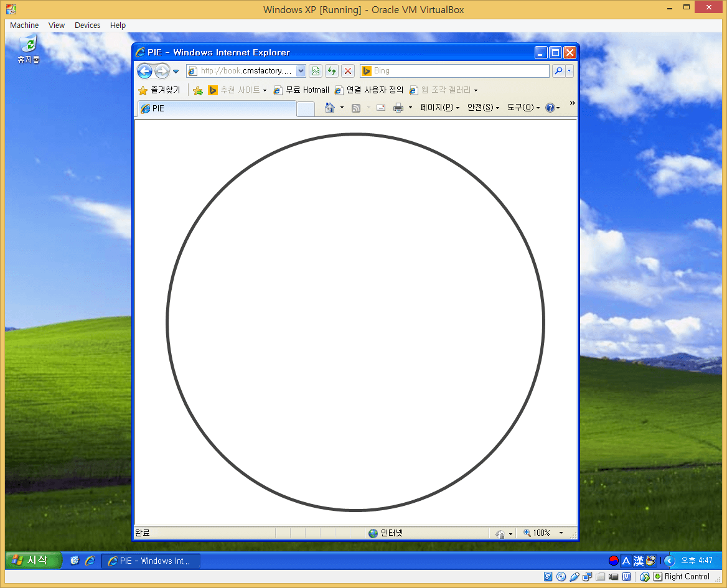The height and width of the screenshot is (588, 727).
Task: Click the magnifier search button
Action: coord(558,71)
